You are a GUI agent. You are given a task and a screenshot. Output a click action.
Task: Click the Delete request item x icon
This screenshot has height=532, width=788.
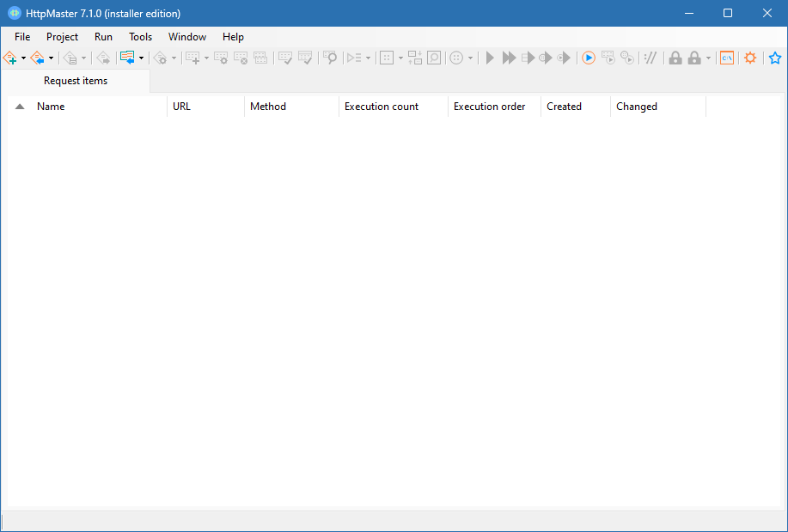241,58
